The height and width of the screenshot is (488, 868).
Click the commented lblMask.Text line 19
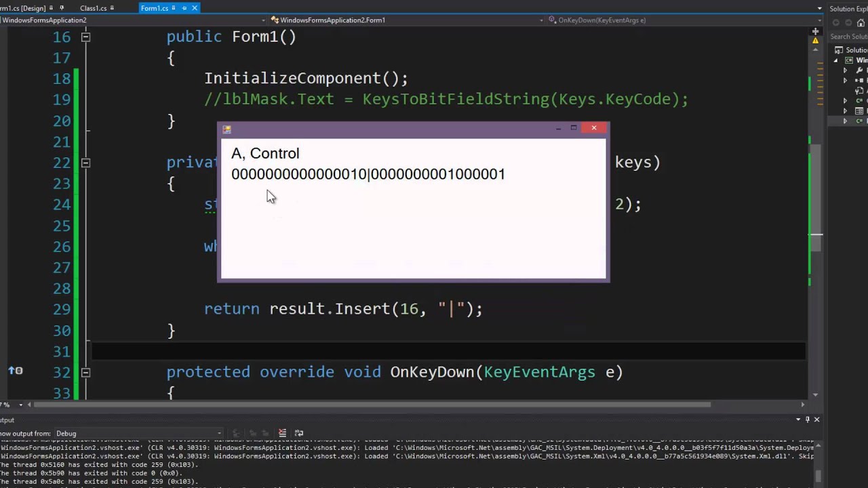pos(446,100)
